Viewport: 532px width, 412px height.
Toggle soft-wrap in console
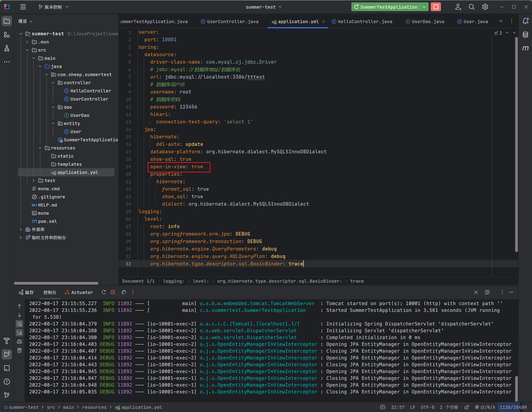click(19, 324)
